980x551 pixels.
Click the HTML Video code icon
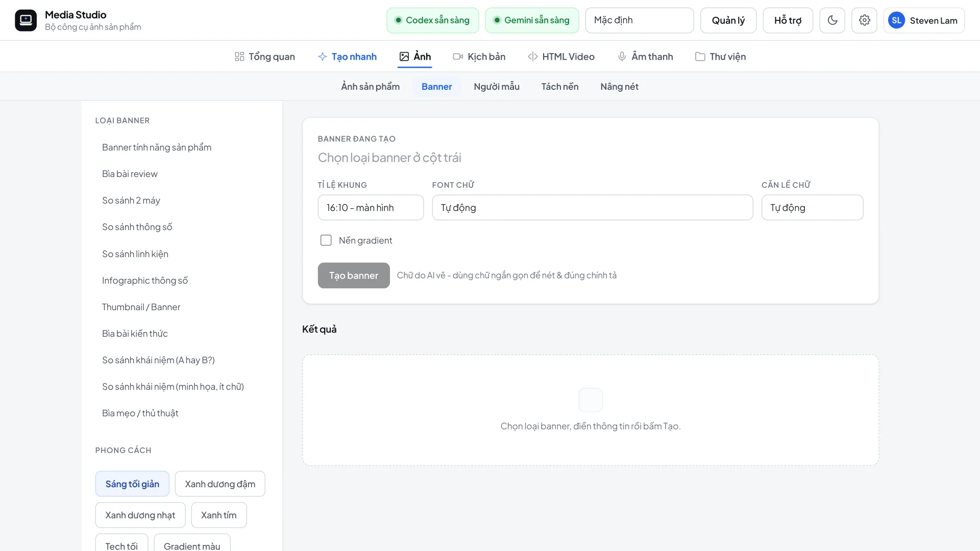click(x=533, y=57)
